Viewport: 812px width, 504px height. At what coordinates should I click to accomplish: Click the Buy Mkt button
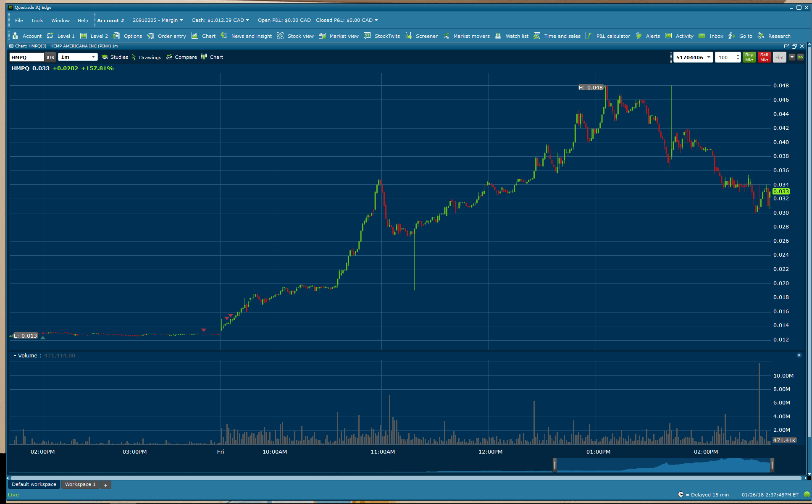tap(749, 58)
